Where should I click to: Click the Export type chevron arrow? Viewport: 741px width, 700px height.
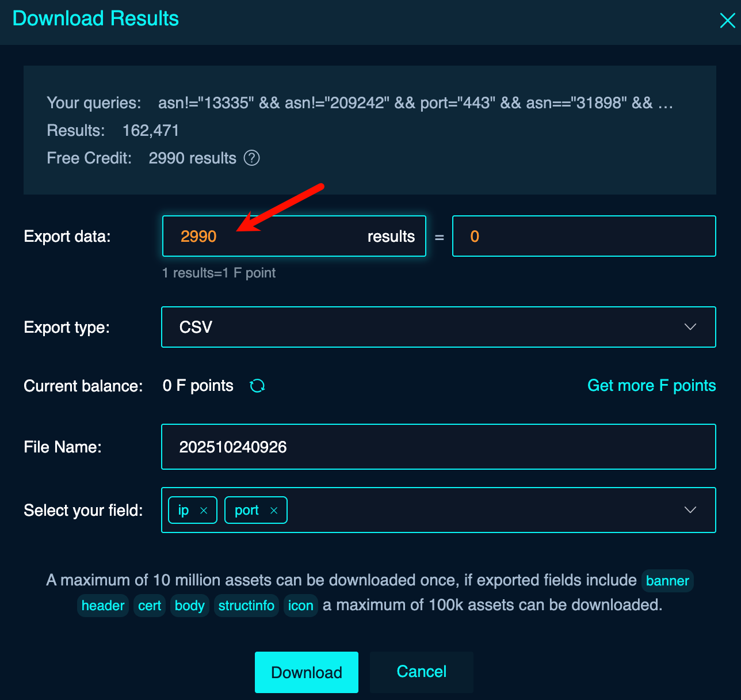point(690,327)
